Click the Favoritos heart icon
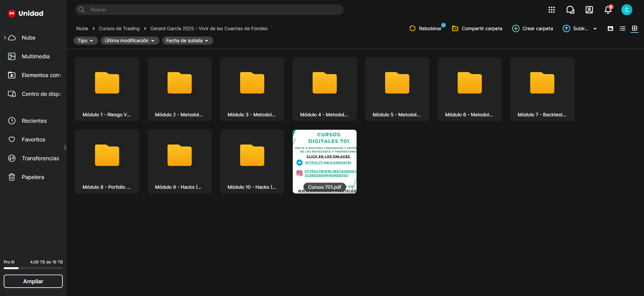The image size is (644, 296). [12, 139]
